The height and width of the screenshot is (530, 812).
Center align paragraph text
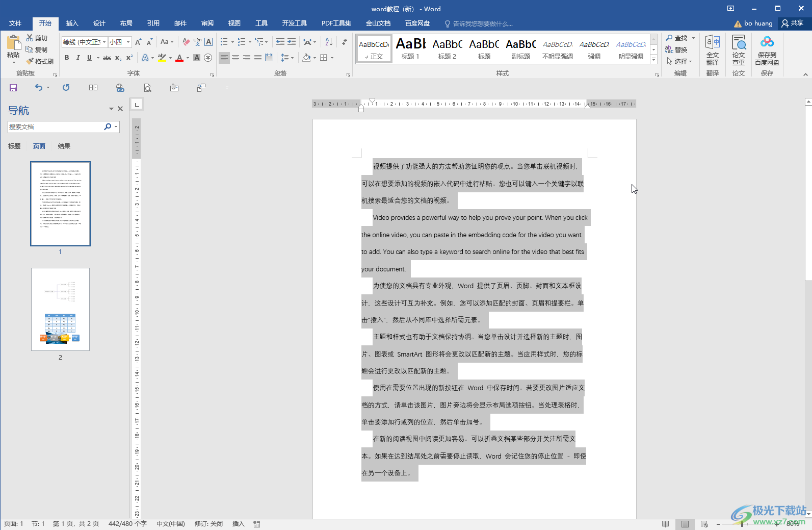tap(235, 58)
